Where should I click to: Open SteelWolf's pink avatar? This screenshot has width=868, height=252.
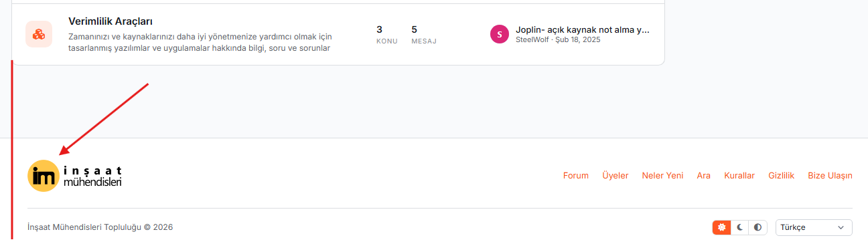pos(500,34)
